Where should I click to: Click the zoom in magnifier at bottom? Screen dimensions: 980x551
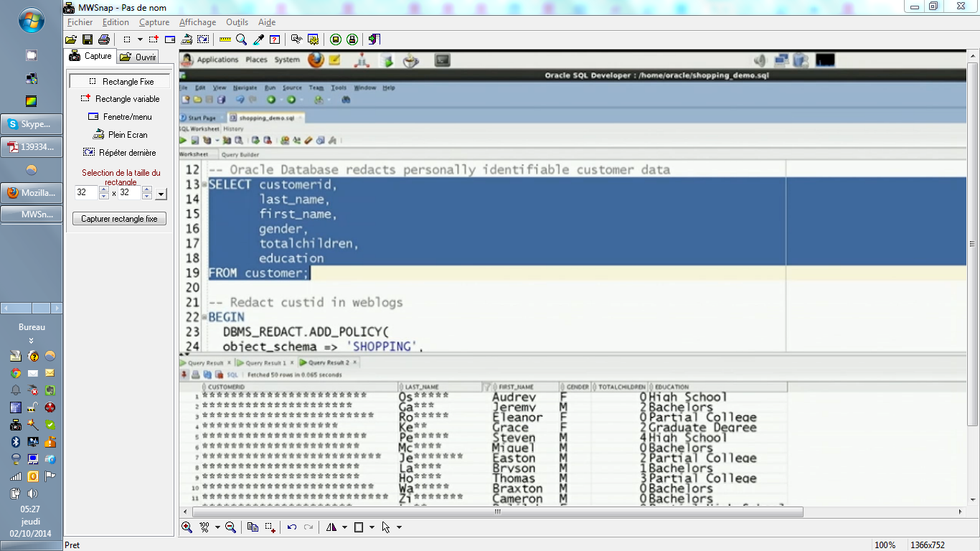[187, 527]
